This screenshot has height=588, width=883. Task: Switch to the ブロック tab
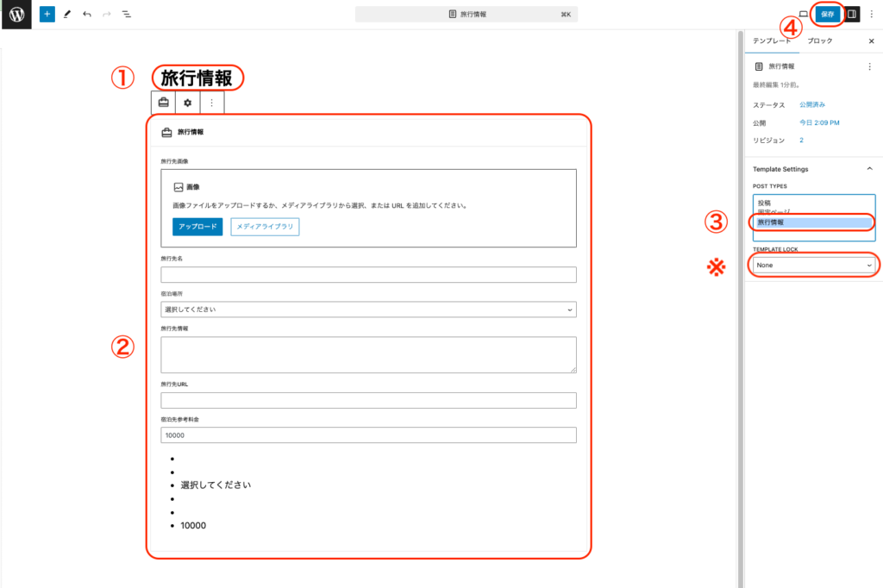click(x=819, y=41)
